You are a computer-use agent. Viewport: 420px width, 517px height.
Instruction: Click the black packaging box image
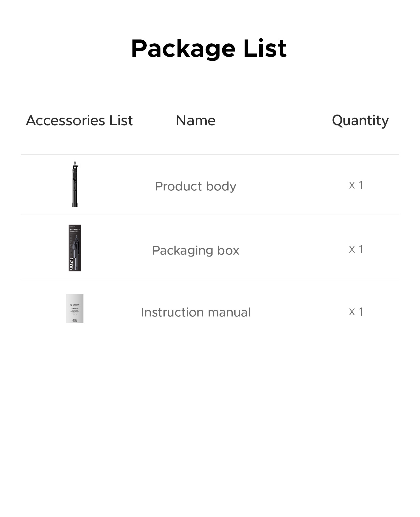pyautogui.click(x=74, y=248)
